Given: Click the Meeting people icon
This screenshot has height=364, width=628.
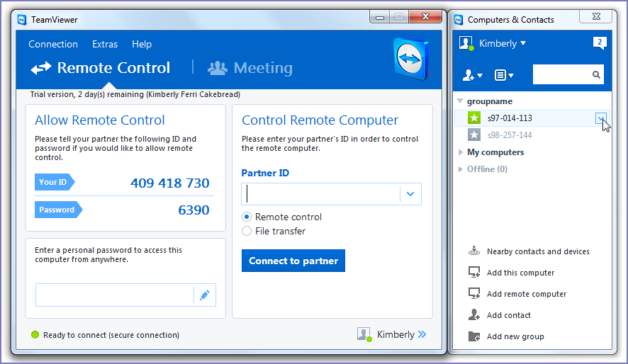Looking at the screenshot, I should pyautogui.click(x=218, y=68).
